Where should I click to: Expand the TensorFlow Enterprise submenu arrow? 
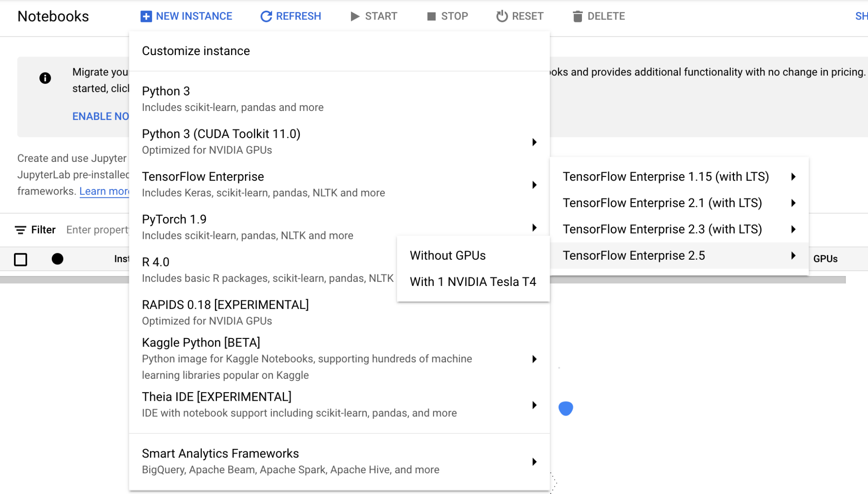tap(534, 185)
